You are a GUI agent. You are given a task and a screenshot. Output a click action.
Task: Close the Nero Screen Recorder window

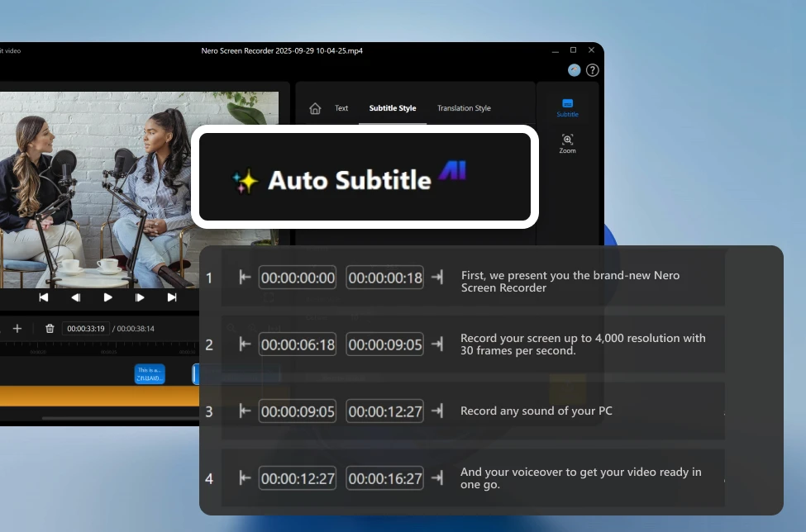[x=591, y=50]
